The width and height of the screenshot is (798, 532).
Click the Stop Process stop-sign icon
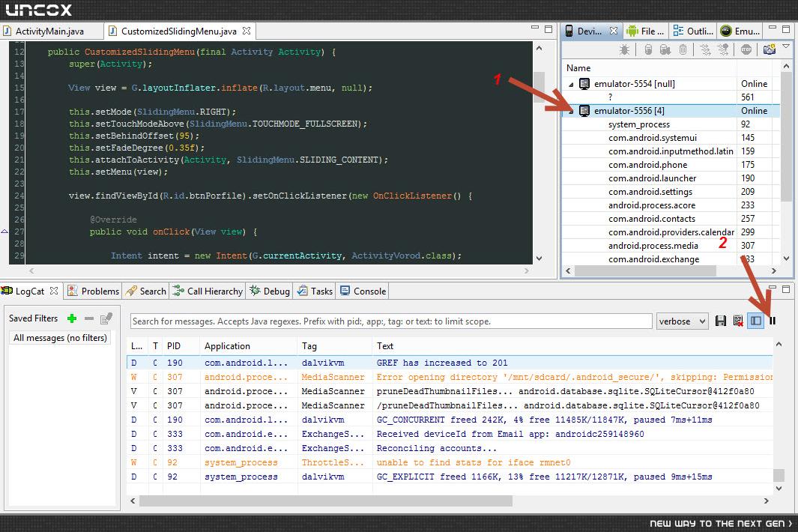pyautogui.click(x=746, y=49)
